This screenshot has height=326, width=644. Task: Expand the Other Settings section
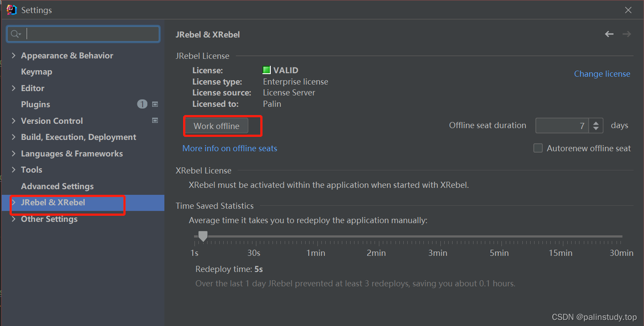point(14,219)
